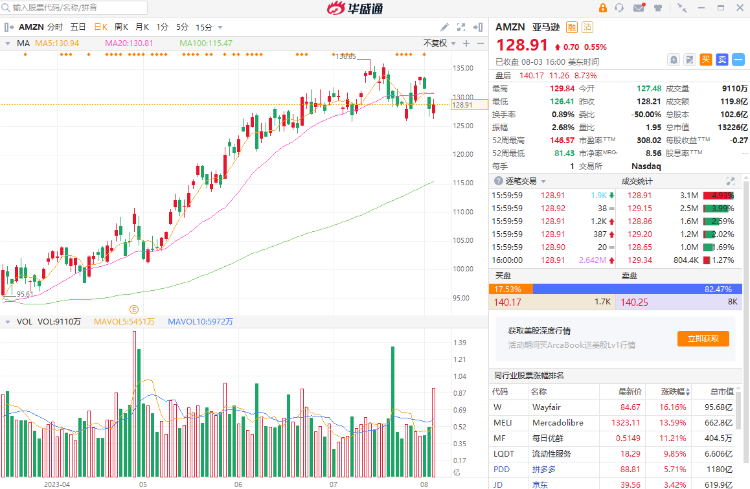
Task: Select the 5分 five-minute chart tab
Action: (182, 27)
